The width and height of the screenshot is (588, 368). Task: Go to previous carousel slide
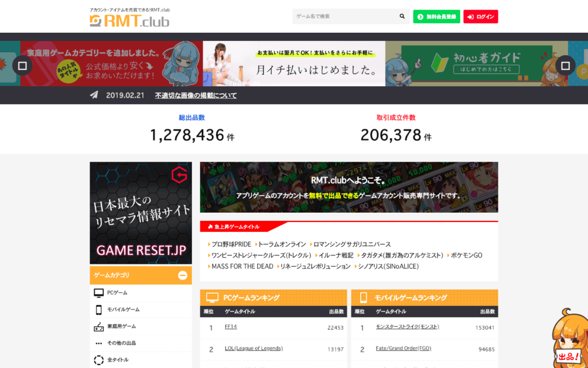pyautogui.click(x=22, y=66)
